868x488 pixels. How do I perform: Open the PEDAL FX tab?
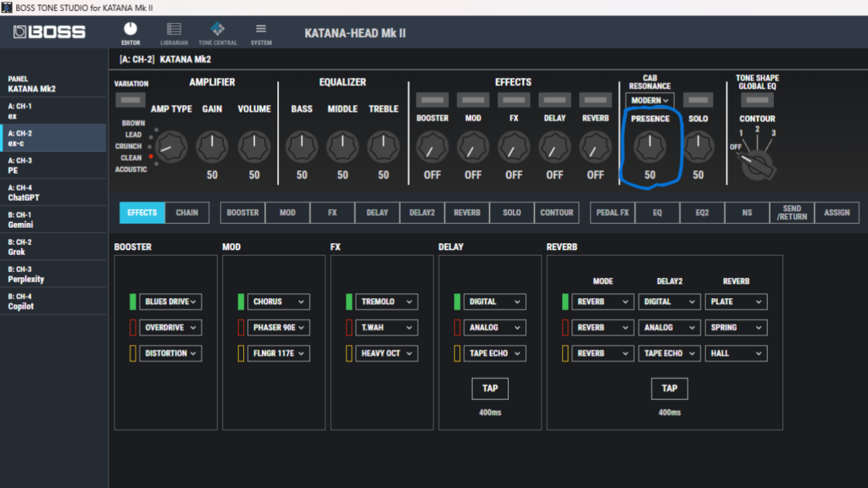[613, 213]
